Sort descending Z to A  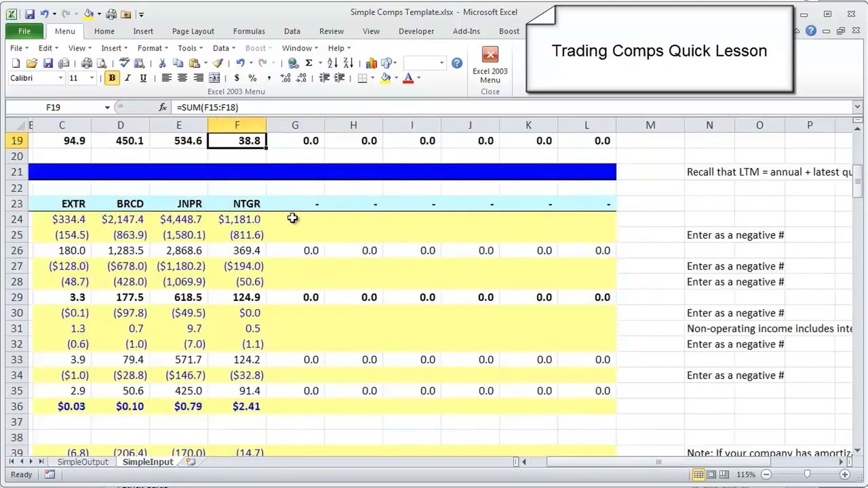click(x=349, y=63)
